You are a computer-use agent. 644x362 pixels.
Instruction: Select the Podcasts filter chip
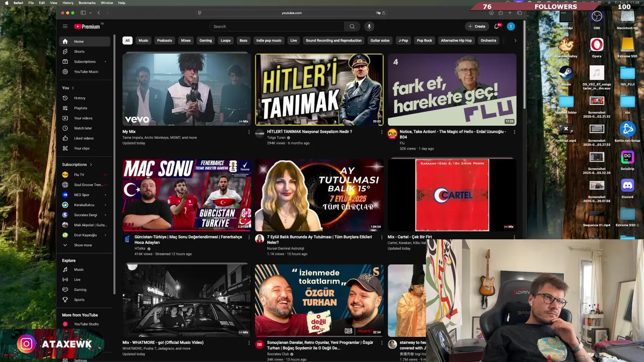coord(165,40)
